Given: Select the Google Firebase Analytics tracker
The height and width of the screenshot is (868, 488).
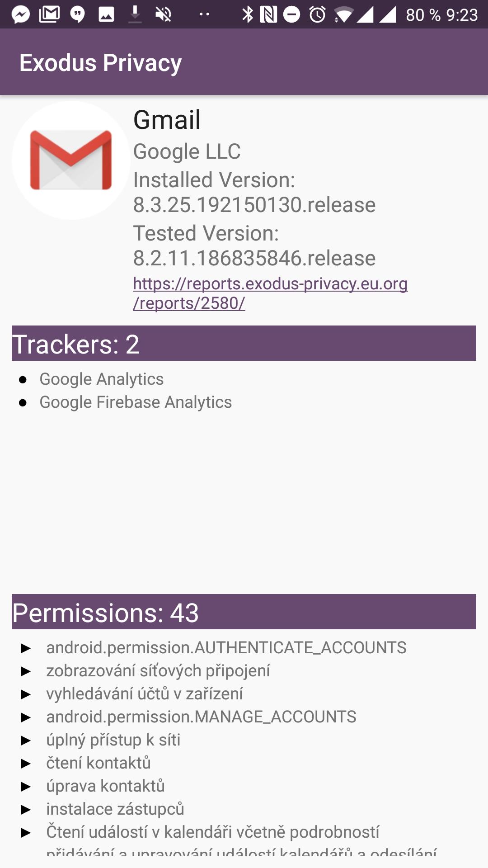Looking at the screenshot, I should pyautogui.click(x=136, y=402).
